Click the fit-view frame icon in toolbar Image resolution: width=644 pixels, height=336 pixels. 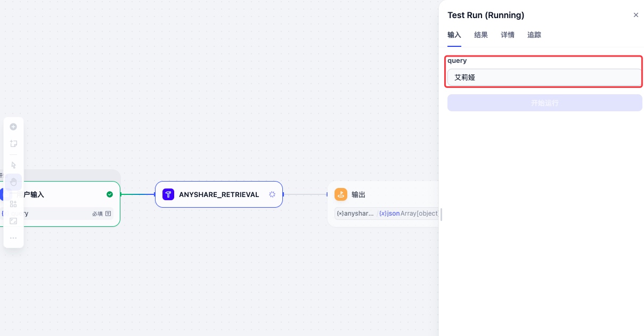[14, 220]
